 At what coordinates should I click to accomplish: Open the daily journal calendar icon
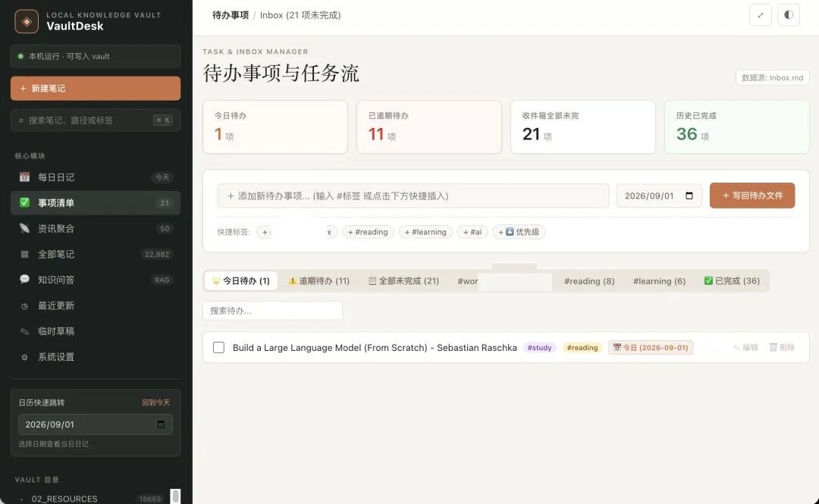pos(24,177)
